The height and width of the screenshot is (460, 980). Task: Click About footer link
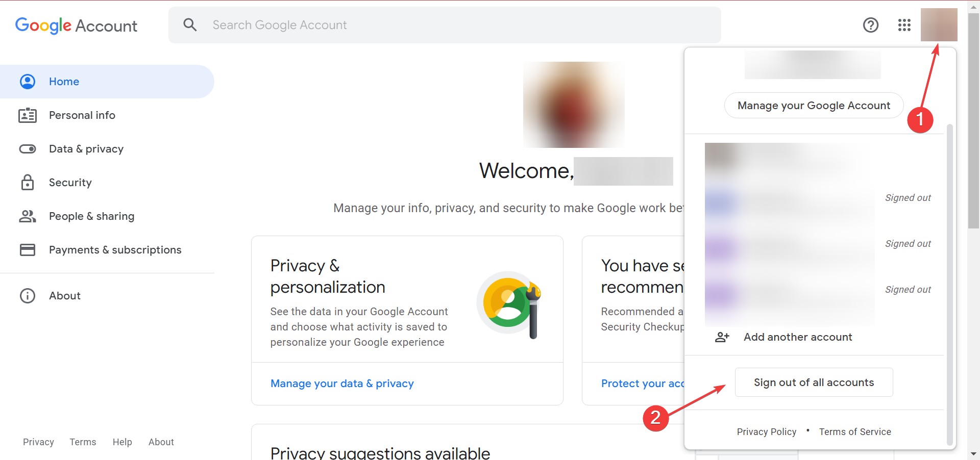(x=161, y=442)
